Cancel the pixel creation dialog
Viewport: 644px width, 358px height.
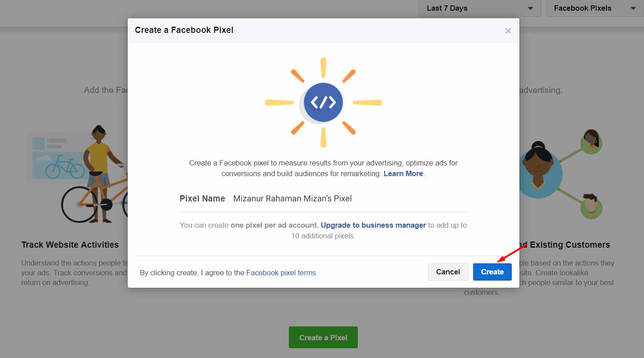[x=448, y=272]
